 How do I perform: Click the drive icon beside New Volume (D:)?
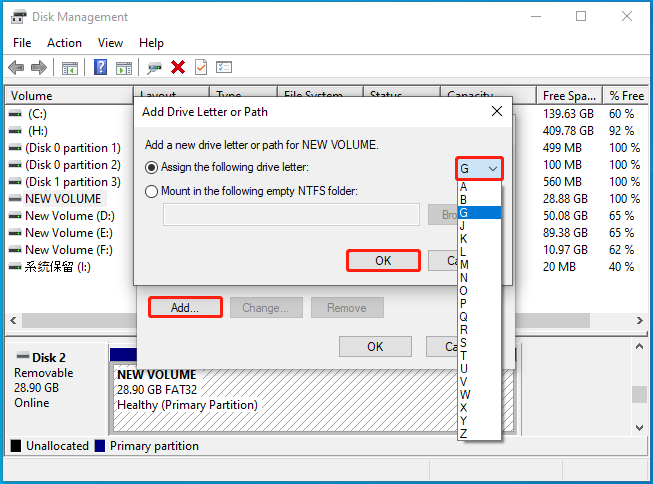pyautogui.click(x=15, y=216)
